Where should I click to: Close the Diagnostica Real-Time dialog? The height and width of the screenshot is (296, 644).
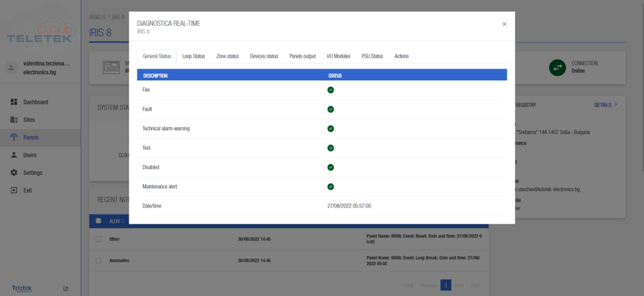click(x=505, y=24)
